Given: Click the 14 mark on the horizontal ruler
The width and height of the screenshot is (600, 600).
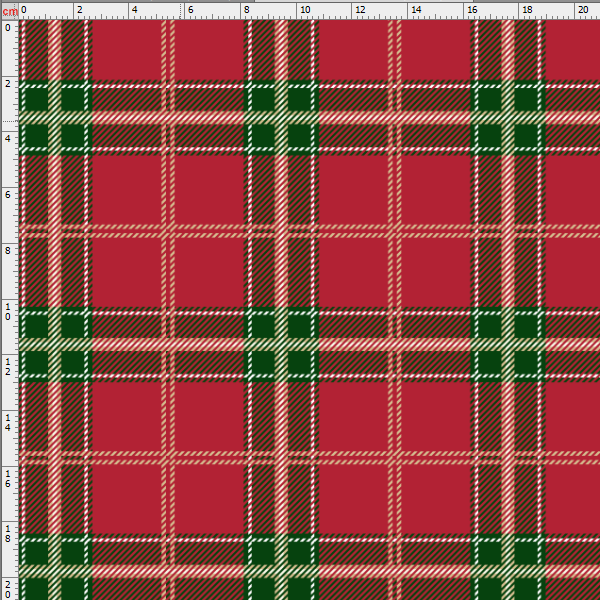Looking at the screenshot, I should pyautogui.click(x=416, y=10).
